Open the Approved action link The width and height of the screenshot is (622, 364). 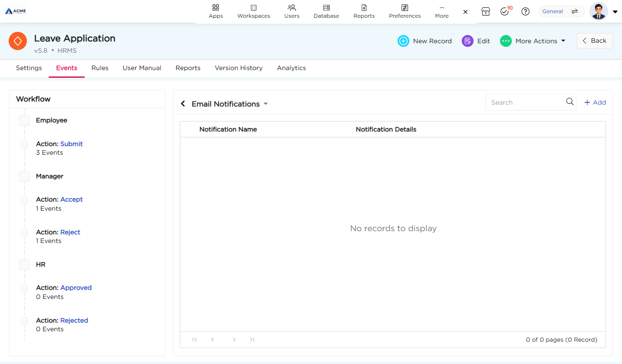[76, 288]
